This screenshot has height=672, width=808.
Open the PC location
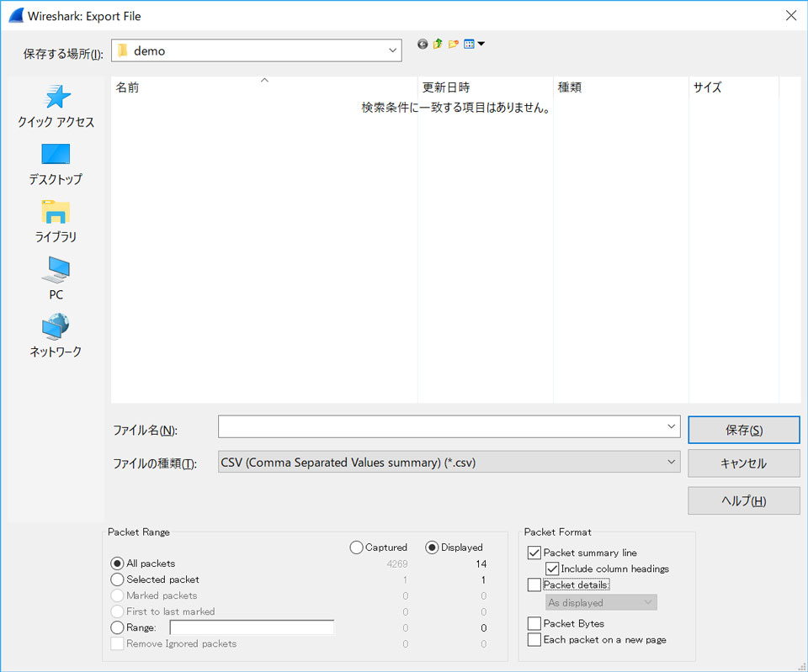point(56,279)
